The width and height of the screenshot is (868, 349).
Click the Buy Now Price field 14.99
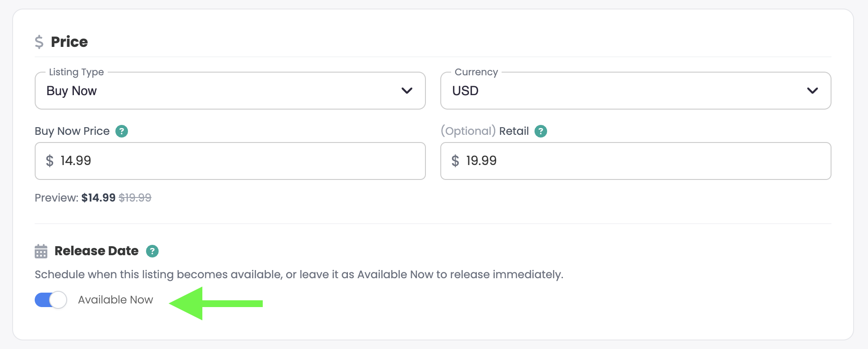tap(230, 161)
